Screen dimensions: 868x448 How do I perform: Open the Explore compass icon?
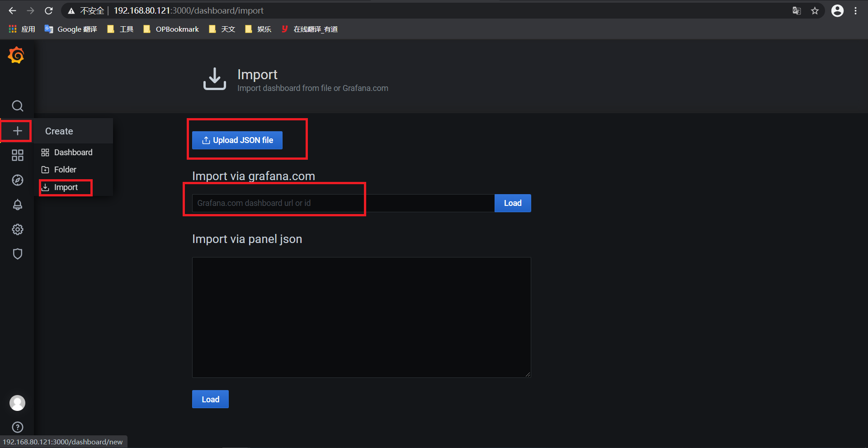pyautogui.click(x=17, y=180)
